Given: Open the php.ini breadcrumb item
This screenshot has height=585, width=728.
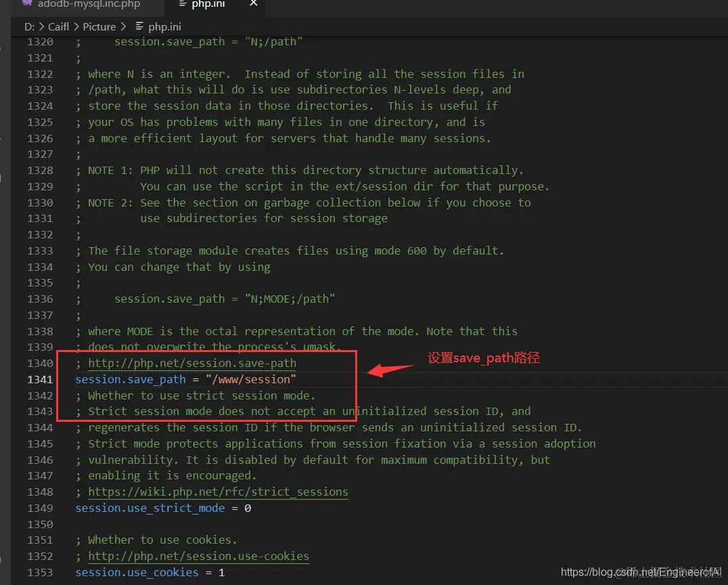Looking at the screenshot, I should coord(164,27).
